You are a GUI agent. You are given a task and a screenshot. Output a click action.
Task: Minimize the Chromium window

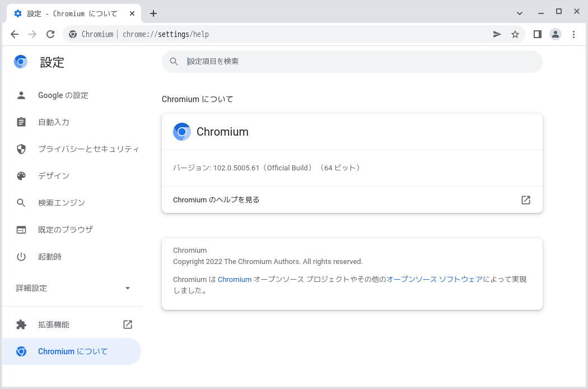[541, 13]
